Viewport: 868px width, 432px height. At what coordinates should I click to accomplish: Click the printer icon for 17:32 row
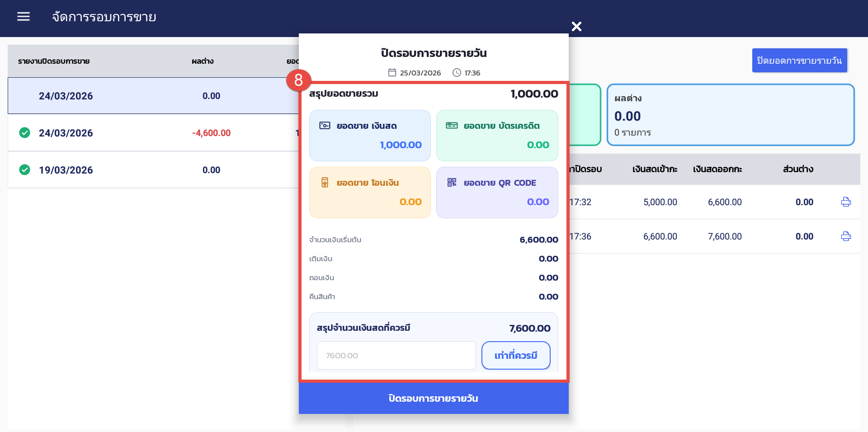[x=845, y=202]
